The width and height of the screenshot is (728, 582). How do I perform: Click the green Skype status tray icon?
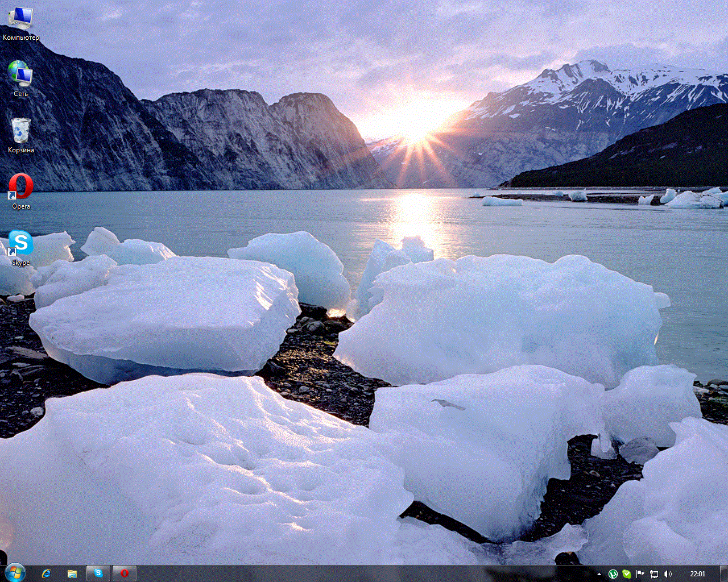pos(627,574)
